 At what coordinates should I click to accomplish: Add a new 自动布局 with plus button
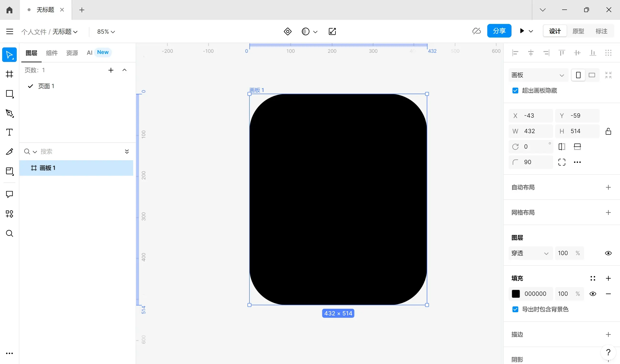[x=608, y=187]
